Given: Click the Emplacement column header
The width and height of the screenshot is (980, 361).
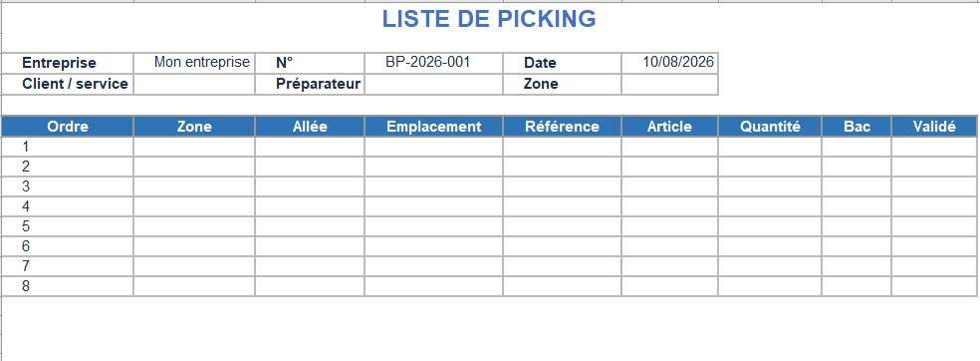Looking at the screenshot, I should pos(434,127).
